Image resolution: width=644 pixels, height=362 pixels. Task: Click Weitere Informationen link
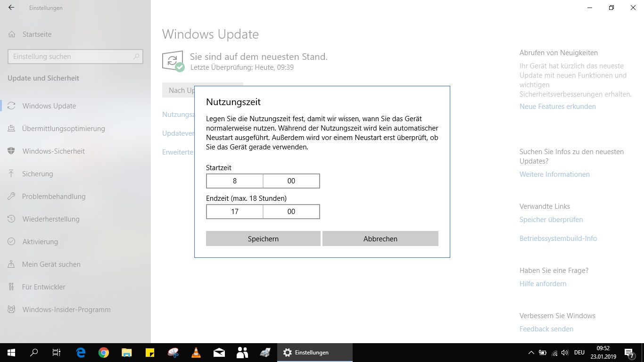coord(554,174)
